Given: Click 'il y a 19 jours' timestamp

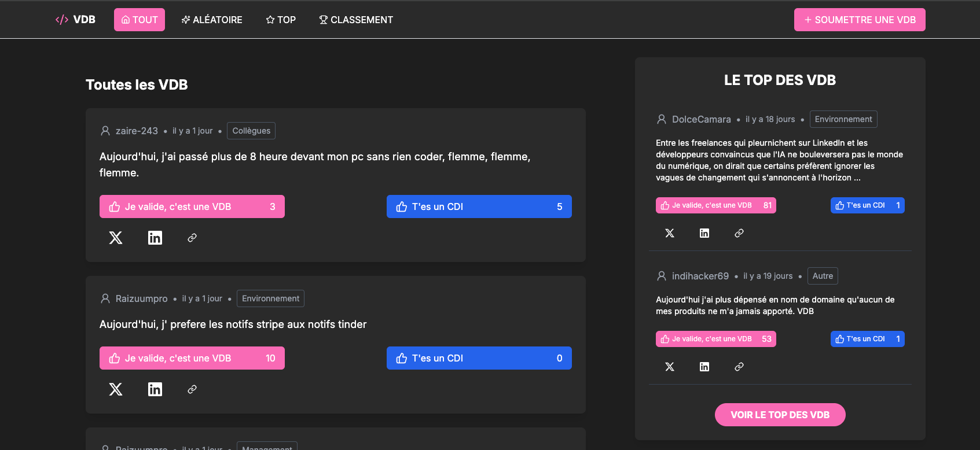Looking at the screenshot, I should coord(768,276).
